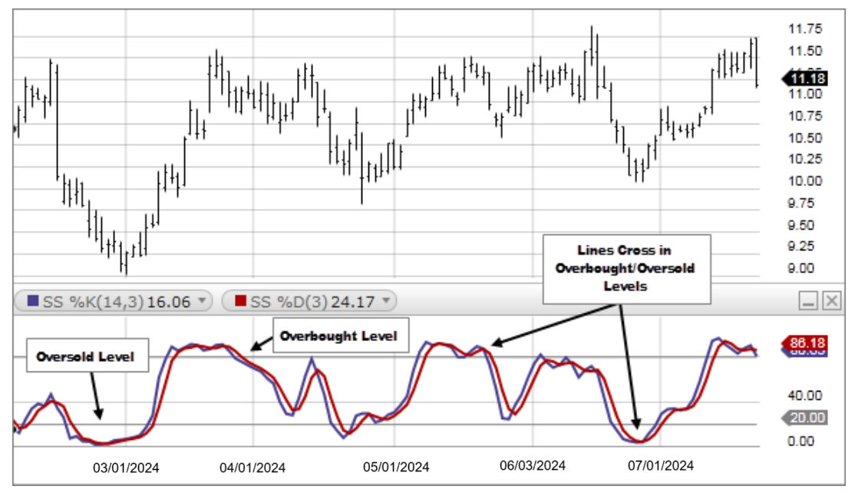
Task: Select the Oversold Level annotation box
Action: [87, 357]
